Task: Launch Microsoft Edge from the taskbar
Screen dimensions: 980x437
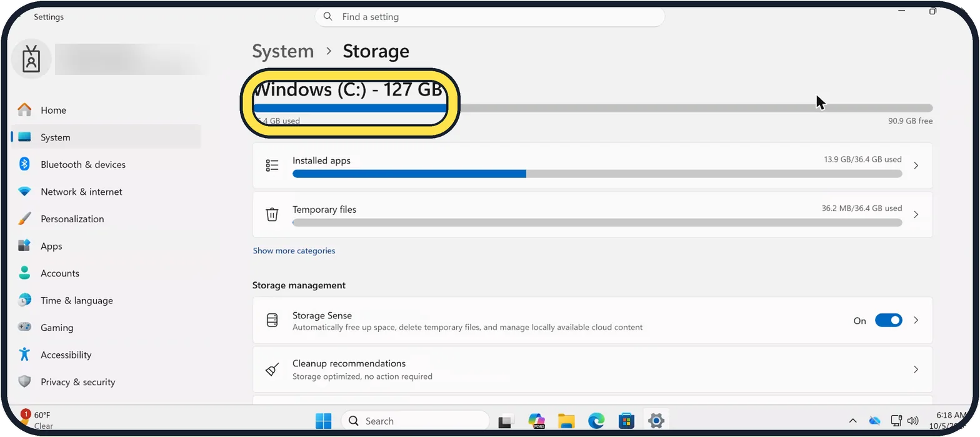Action: pyautogui.click(x=596, y=421)
